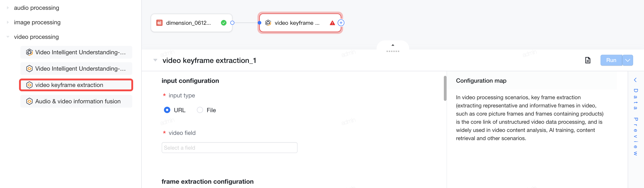Open the document icon beside Run
The width and height of the screenshot is (644, 188).
(588, 60)
